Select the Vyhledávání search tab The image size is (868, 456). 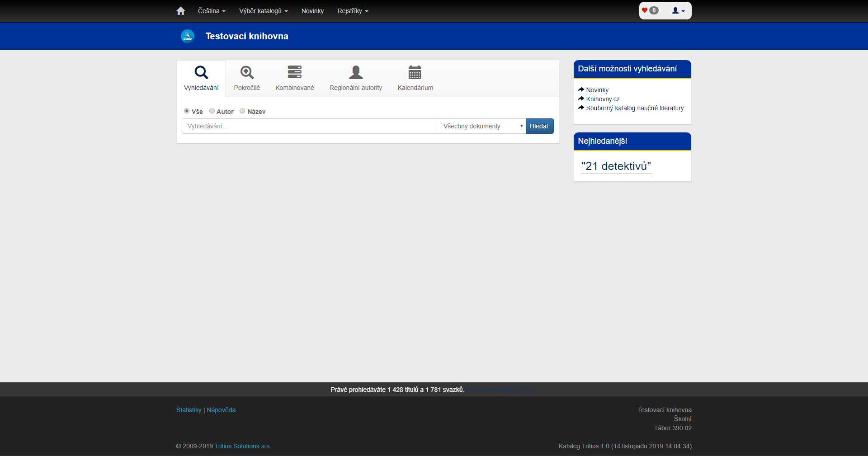201,78
